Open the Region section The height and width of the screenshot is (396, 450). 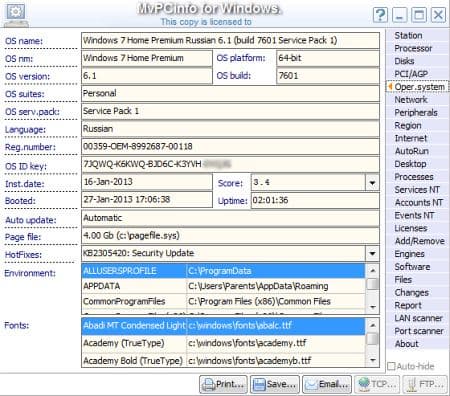pyautogui.click(x=408, y=126)
